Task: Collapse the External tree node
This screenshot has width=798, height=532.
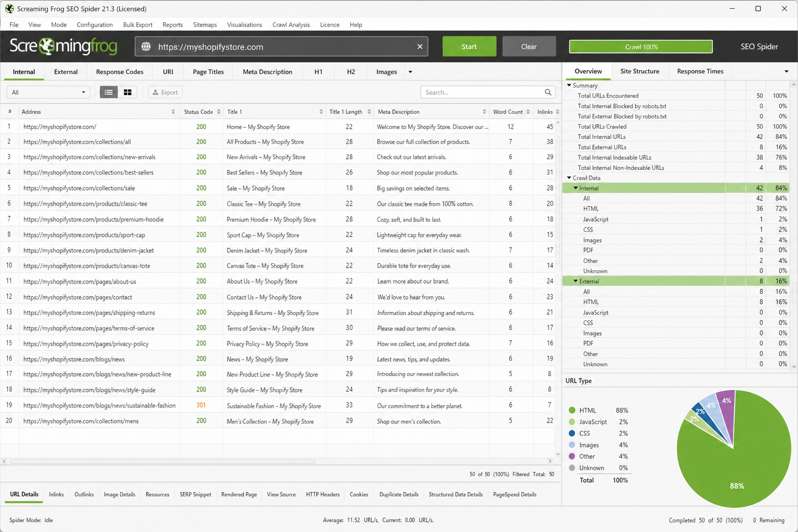Action: pos(575,281)
